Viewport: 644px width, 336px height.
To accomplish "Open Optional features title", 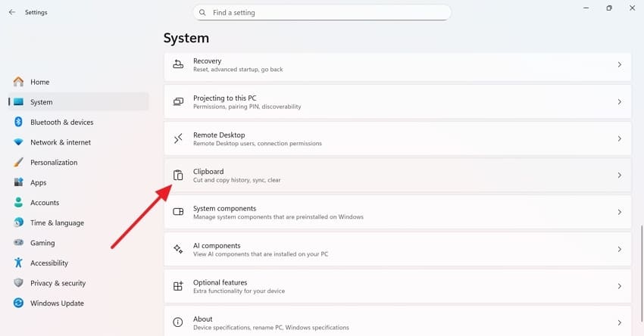I will 220,282.
